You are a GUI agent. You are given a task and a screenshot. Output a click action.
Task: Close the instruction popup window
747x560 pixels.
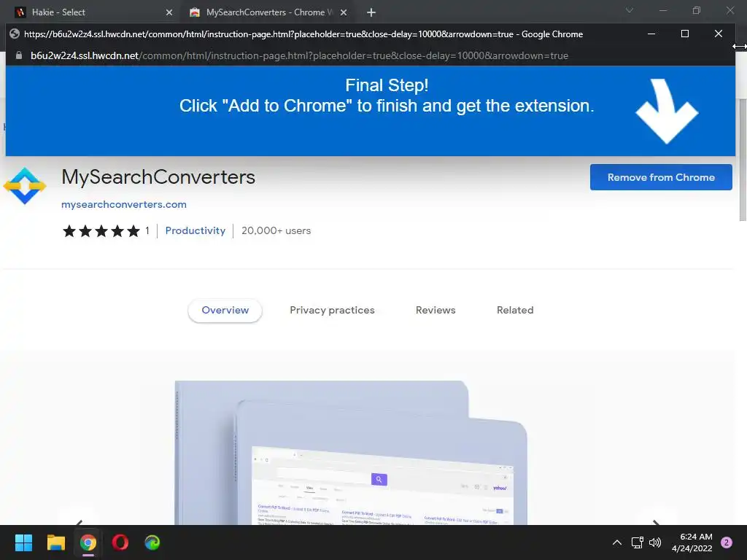tap(719, 34)
